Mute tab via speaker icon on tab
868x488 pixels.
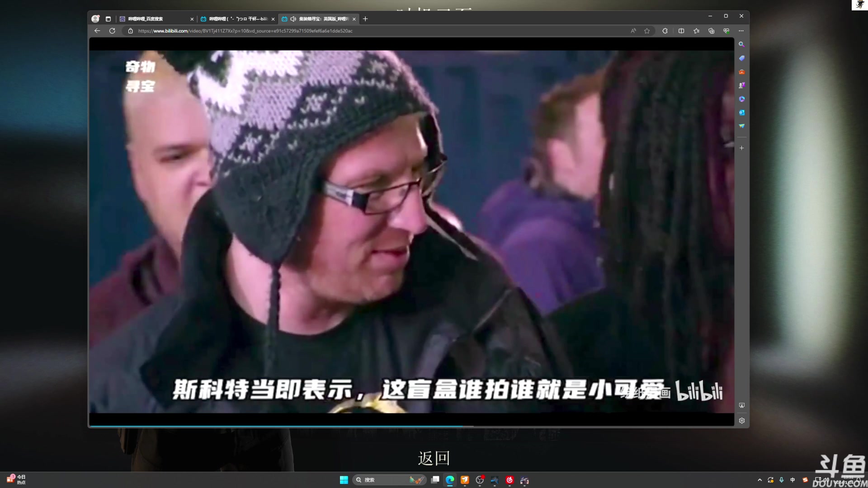point(293,19)
